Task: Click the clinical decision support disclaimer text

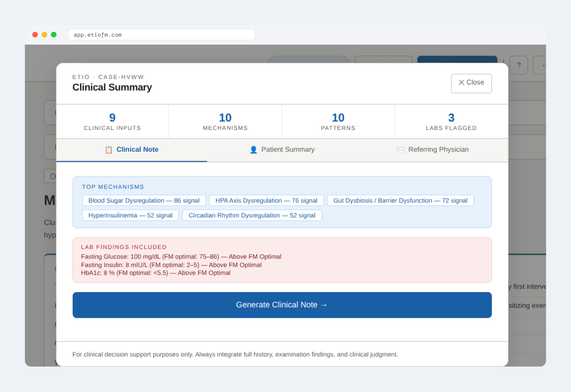Action: 235,354
